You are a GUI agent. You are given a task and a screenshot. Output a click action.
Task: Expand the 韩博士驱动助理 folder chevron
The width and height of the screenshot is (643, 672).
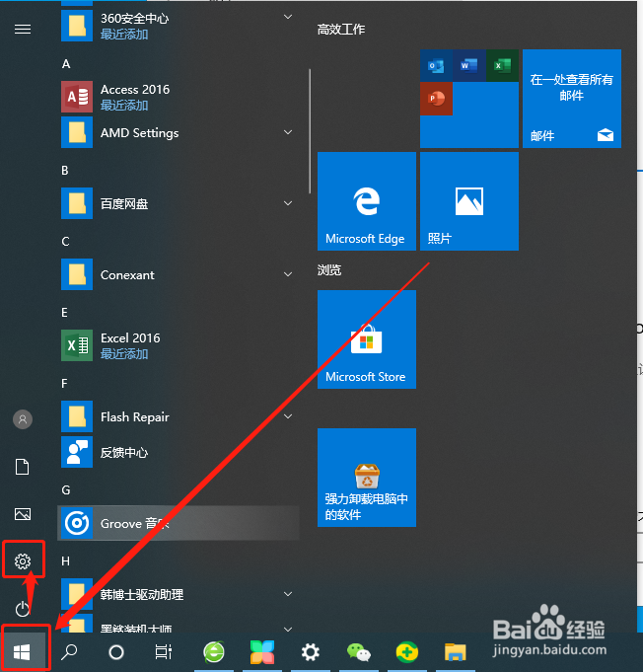[288, 594]
